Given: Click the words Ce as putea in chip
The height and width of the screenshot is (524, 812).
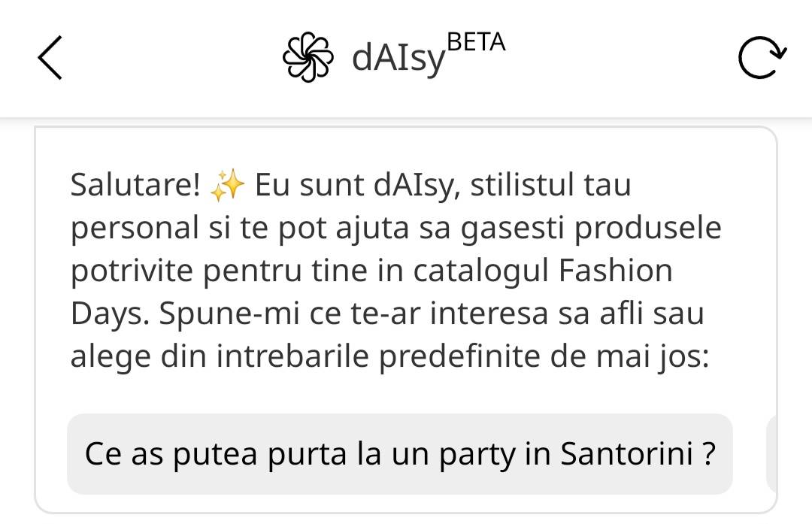Looking at the screenshot, I should coord(171,454).
